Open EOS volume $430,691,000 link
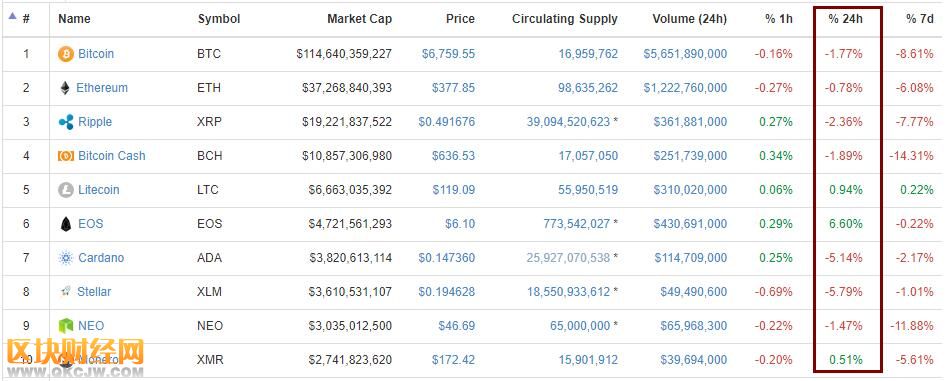 click(690, 224)
